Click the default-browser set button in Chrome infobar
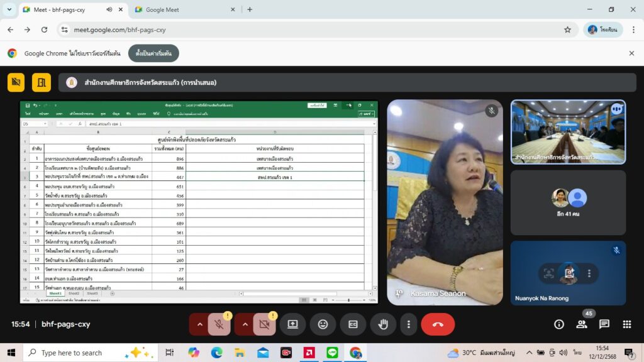The image size is (644, 362). (x=153, y=53)
